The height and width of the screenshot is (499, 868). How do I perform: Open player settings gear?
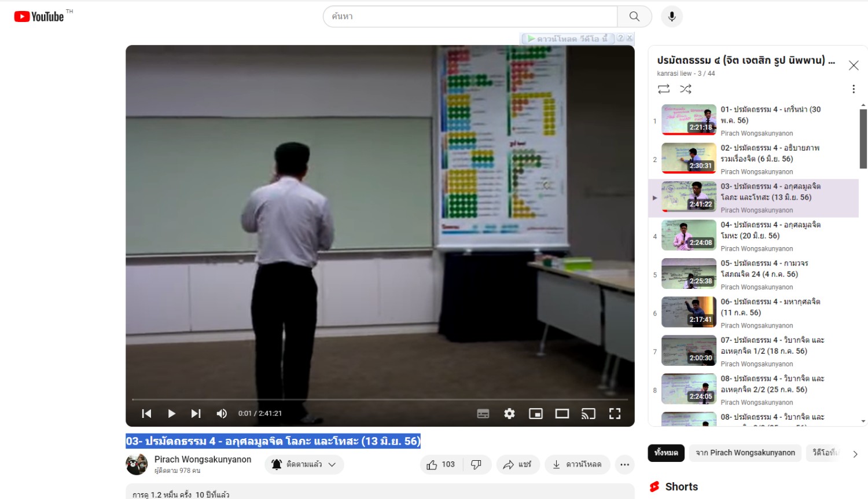click(x=509, y=413)
